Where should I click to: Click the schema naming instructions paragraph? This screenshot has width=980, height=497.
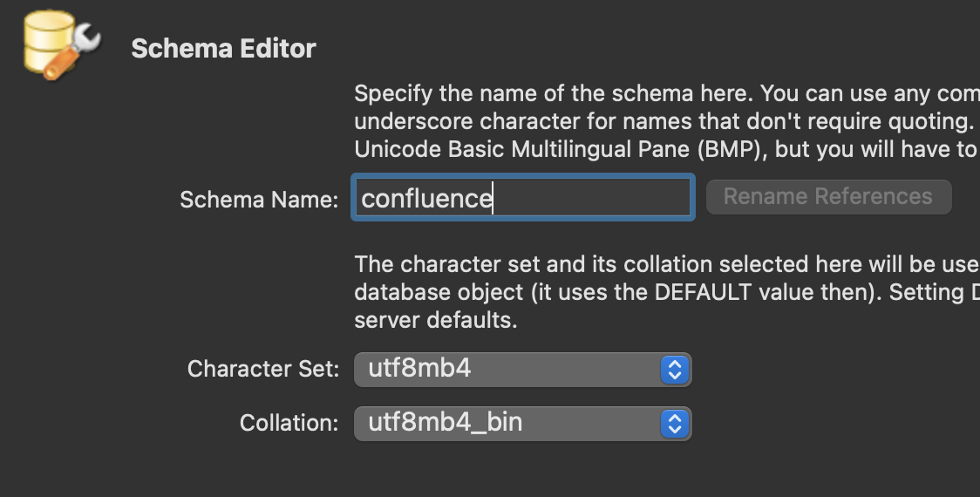[x=667, y=121]
